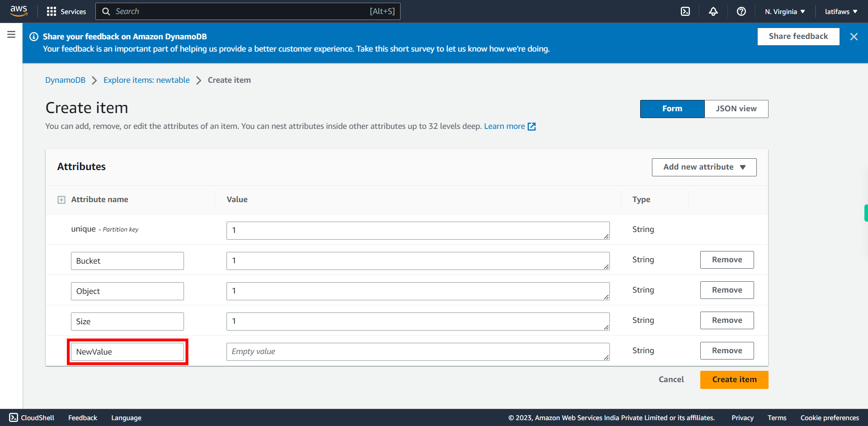Click the Empty value field for NewValue

click(418, 352)
